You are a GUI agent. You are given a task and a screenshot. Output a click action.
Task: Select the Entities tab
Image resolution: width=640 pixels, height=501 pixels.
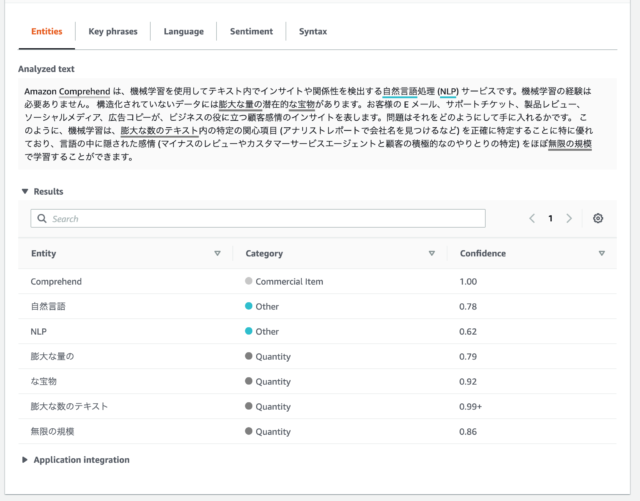pos(47,31)
